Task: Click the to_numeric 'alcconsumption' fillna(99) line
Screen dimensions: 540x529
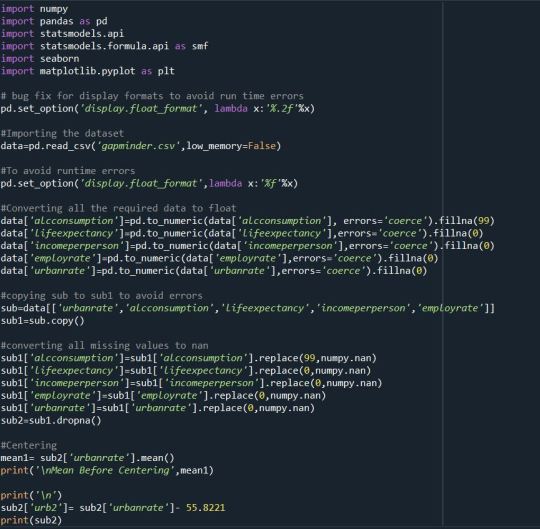Action: tap(248, 221)
